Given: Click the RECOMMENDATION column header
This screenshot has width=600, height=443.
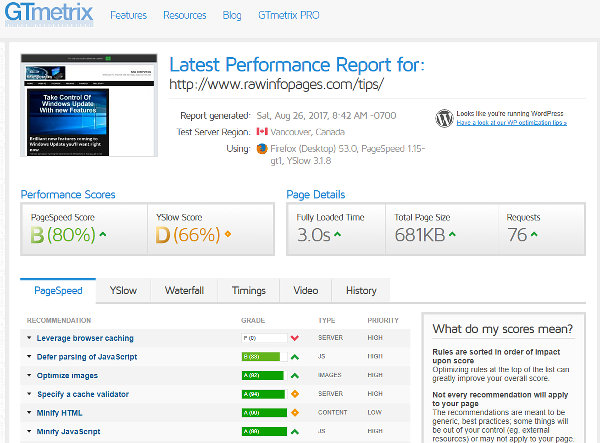Looking at the screenshot, I should coord(59,320).
